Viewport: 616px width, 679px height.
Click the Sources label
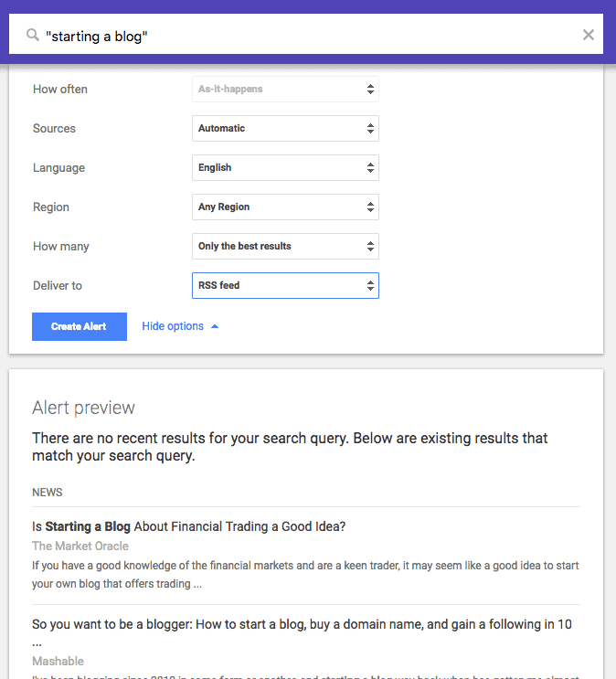[x=54, y=129]
